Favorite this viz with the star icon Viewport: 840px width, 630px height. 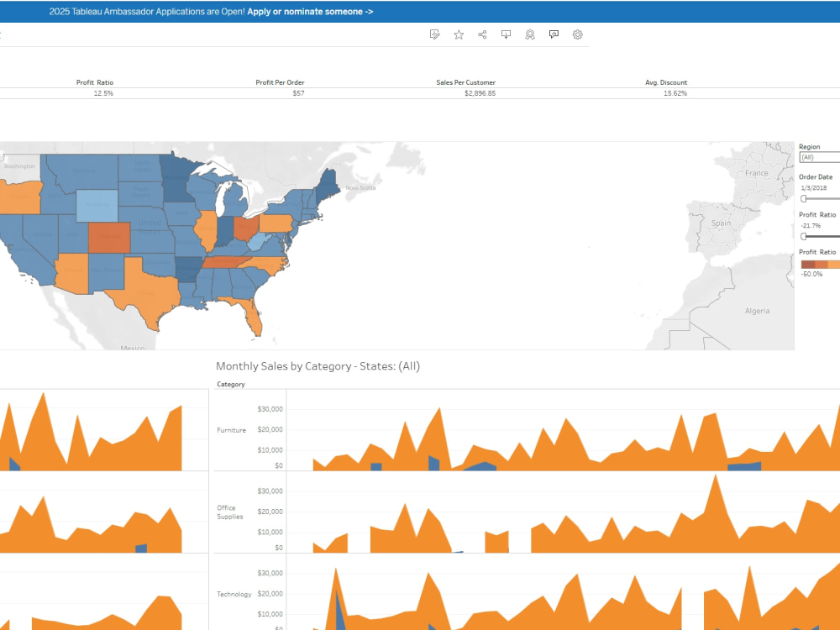click(x=459, y=34)
